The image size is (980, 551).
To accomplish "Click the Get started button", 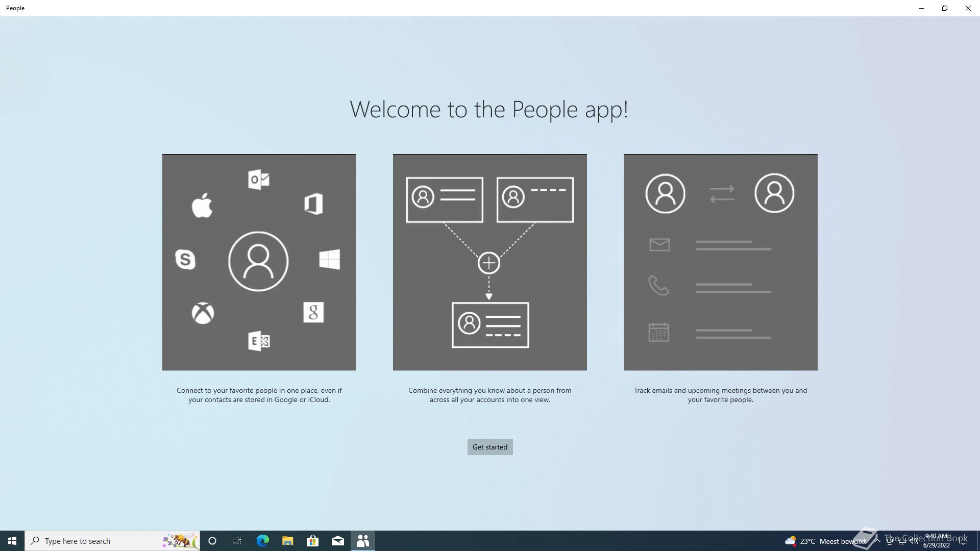I will pyautogui.click(x=490, y=447).
